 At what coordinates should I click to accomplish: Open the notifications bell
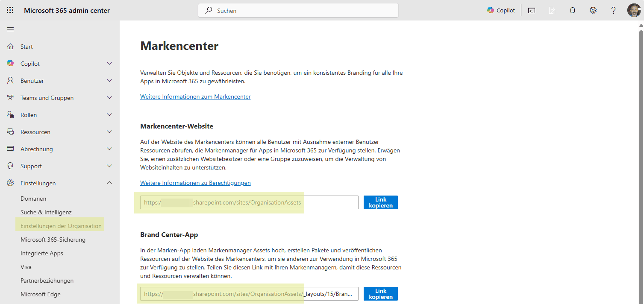573,10
